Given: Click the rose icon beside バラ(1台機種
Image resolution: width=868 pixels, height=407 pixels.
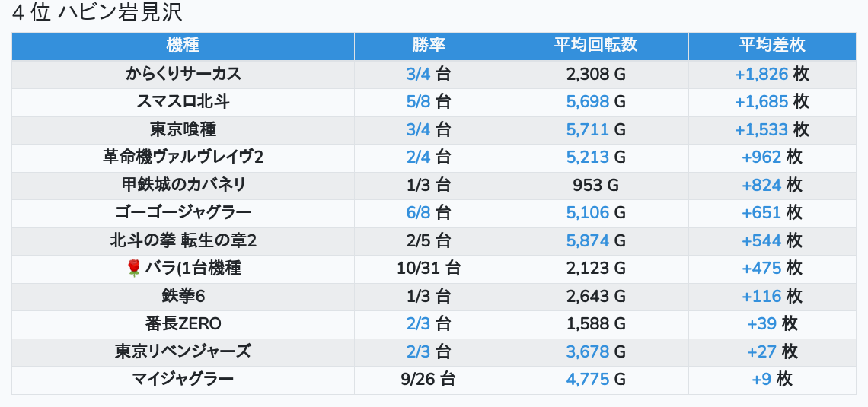Looking at the screenshot, I should click(134, 268).
